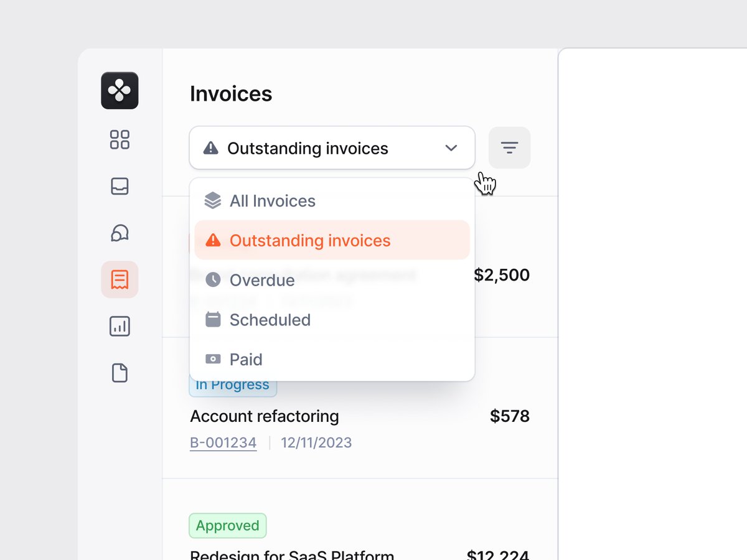
Task: Click the filter lines button
Action: point(509,147)
